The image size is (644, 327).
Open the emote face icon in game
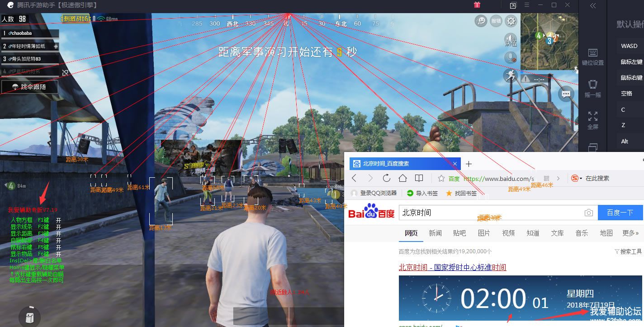click(x=481, y=21)
